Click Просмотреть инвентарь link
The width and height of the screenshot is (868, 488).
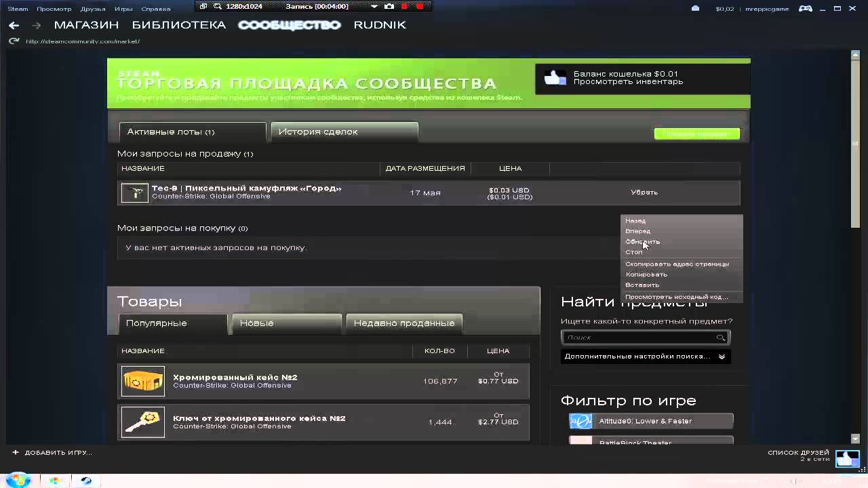tap(628, 82)
